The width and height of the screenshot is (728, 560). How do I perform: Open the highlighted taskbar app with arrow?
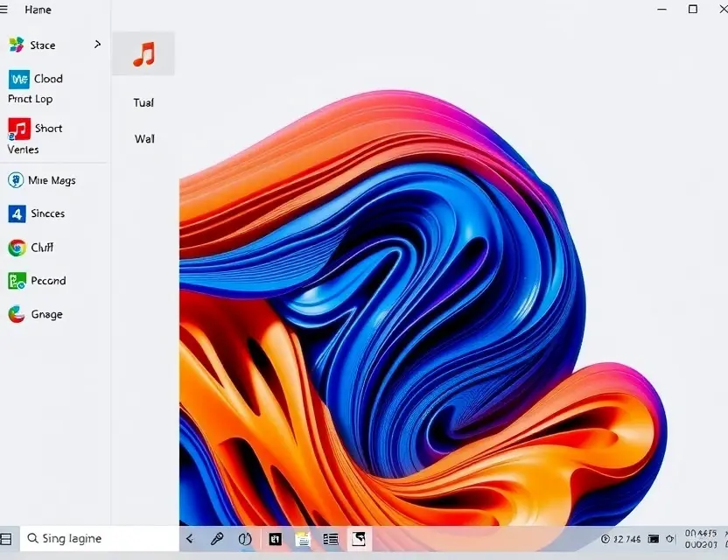(x=359, y=539)
